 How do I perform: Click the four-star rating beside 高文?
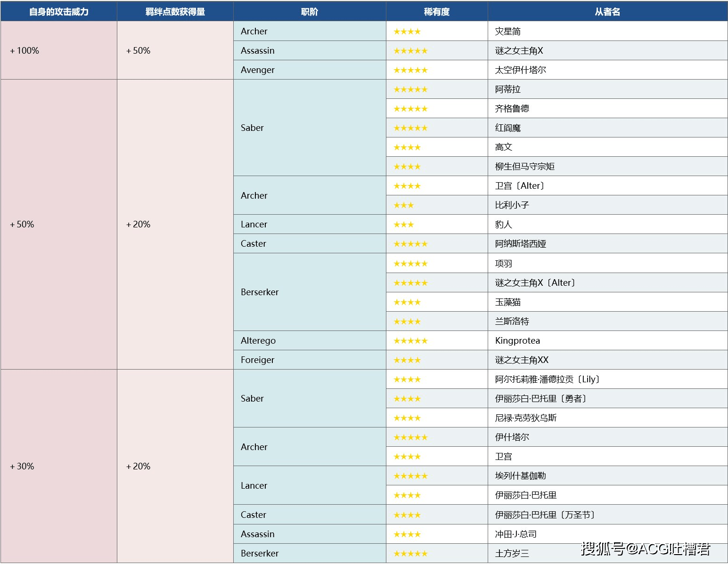(407, 147)
